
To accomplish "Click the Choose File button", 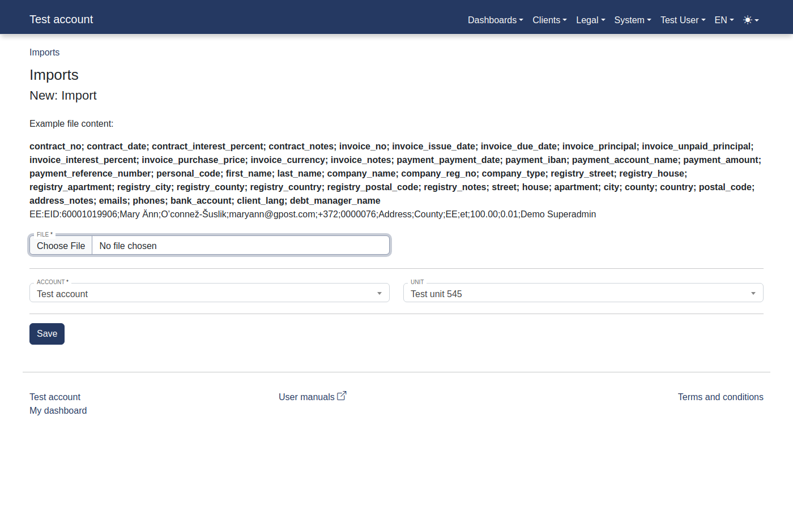I will tap(61, 245).
